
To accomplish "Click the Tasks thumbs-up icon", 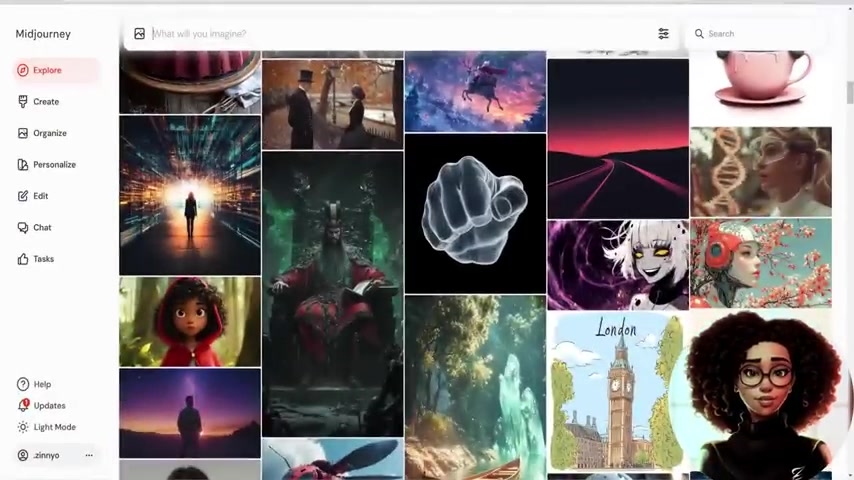I will (23, 259).
